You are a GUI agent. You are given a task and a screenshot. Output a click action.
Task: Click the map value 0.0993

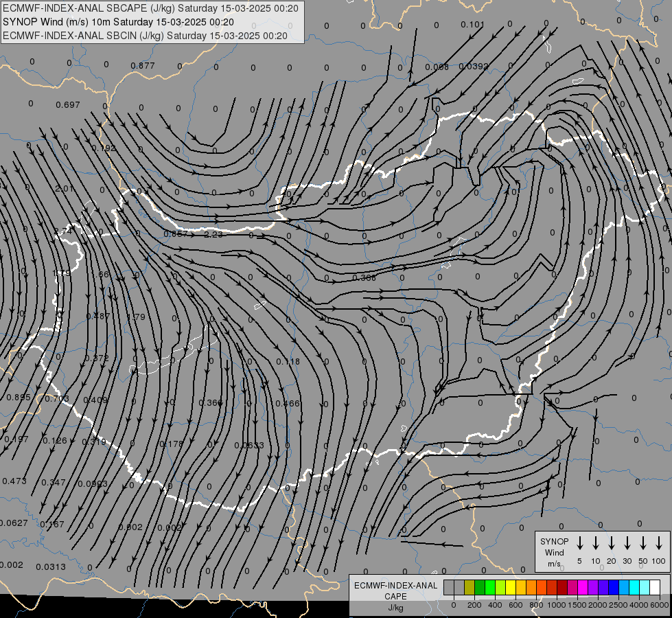click(93, 484)
